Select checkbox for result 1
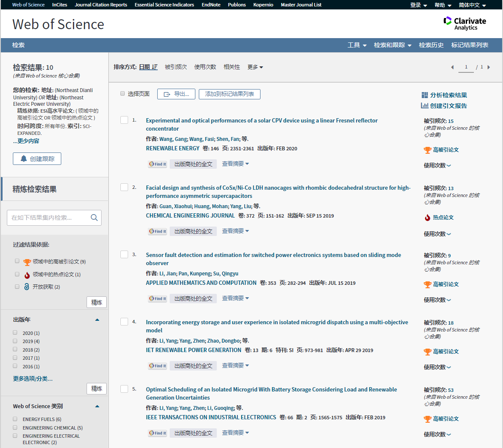This screenshot has height=448, width=503. click(x=124, y=120)
